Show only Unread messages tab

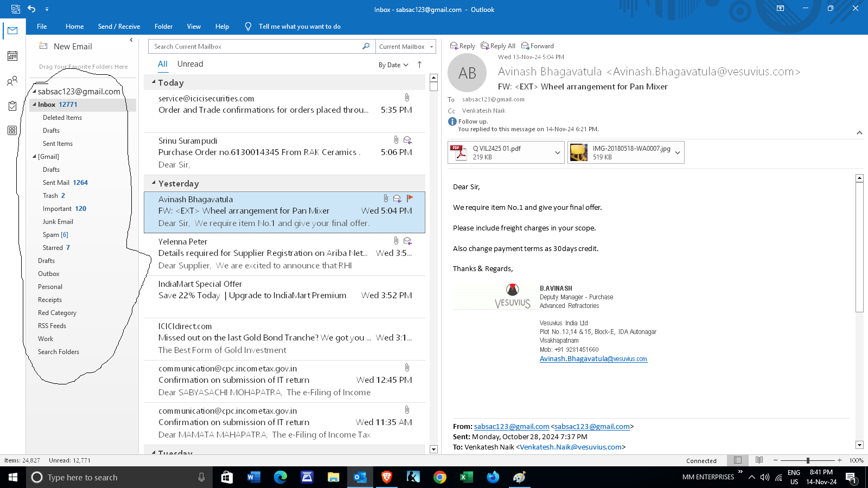pyautogui.click(x=190, y=64)
